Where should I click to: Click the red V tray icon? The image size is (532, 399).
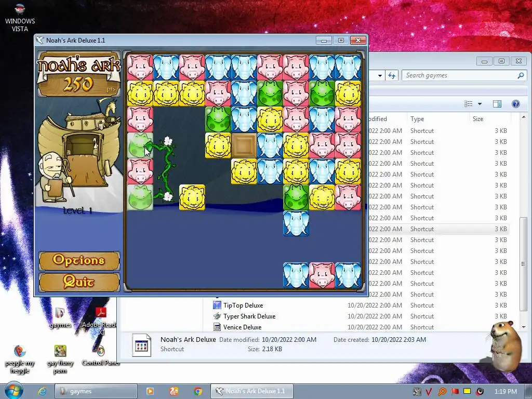click(x=429, y=392)
